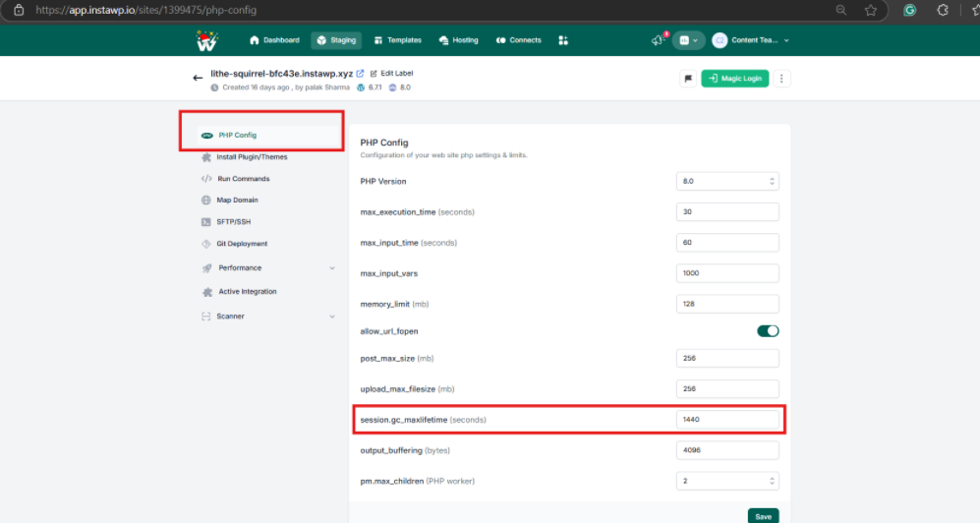Click the flag icon button
980x523 pixels.
pos(688,78)
